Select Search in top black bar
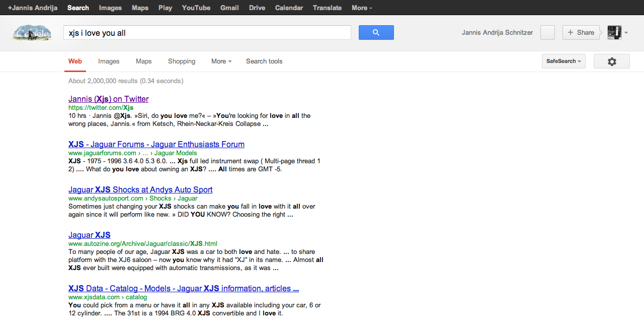This screenshot has width=644, height=326. coord(78,8)
